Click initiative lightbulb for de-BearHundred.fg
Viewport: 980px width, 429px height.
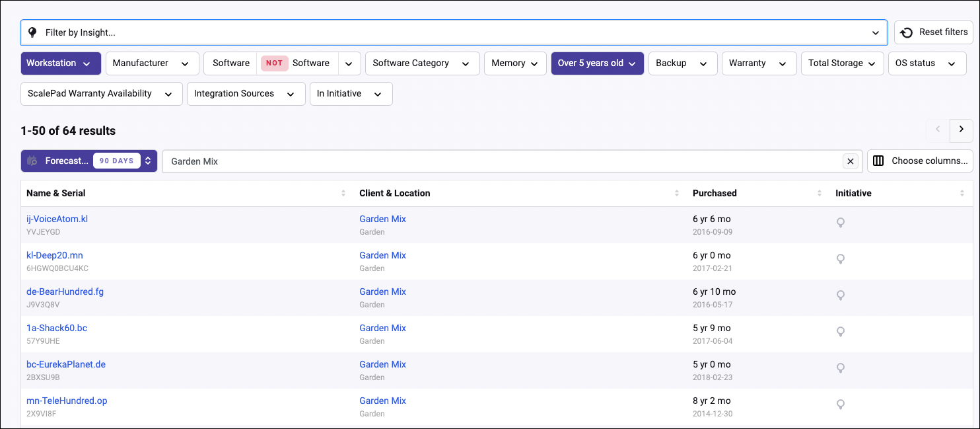(x=841, y=295)
